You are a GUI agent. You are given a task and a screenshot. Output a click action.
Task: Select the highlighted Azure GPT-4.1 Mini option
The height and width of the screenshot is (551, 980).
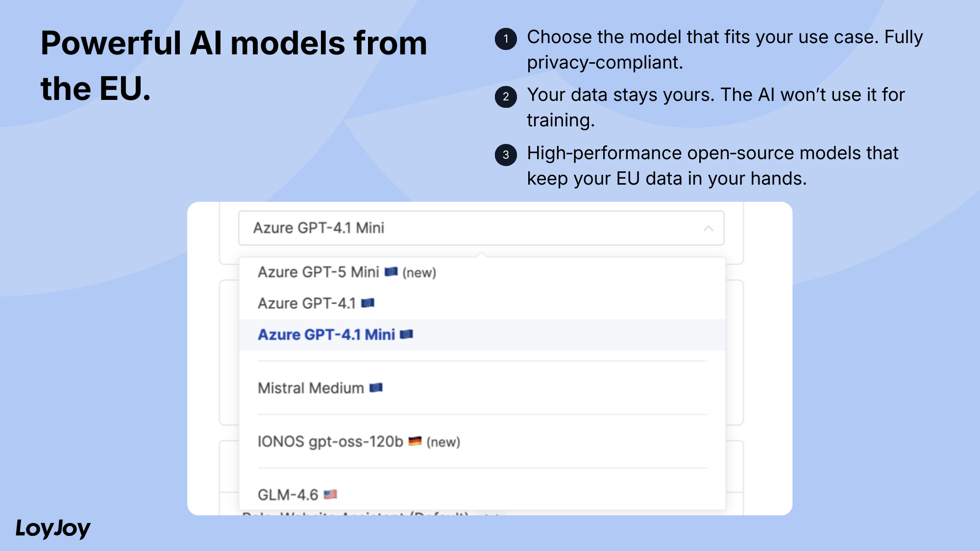click(x=326, y=335)
